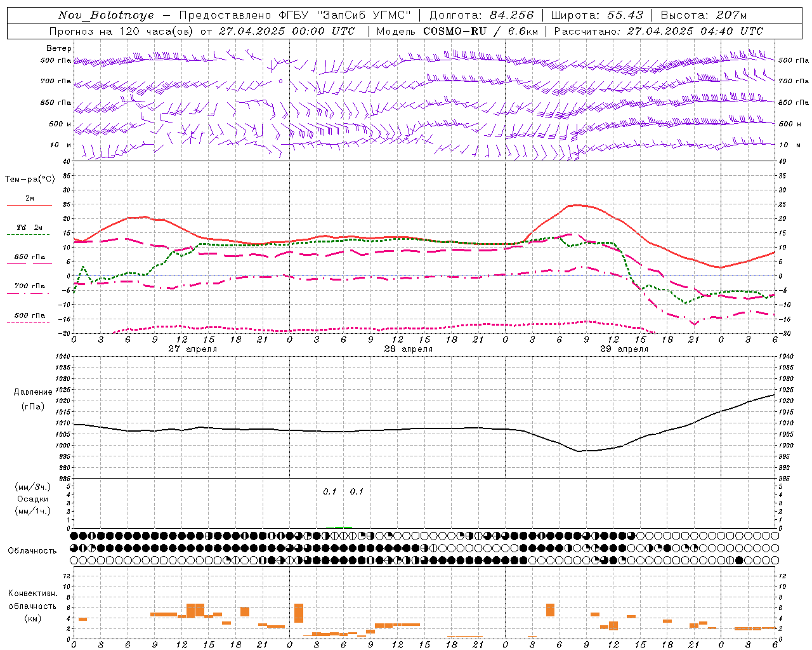Click 'Рассчитано: 27.04.2025 04:40 UTC' text
The width and height of the screenshot is (812, 650).
point(658,31)
